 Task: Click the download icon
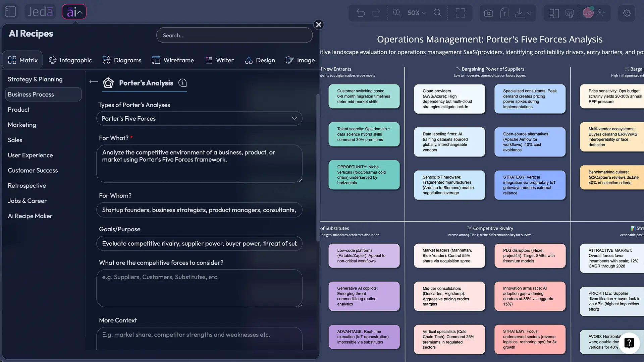click(520, 13)
